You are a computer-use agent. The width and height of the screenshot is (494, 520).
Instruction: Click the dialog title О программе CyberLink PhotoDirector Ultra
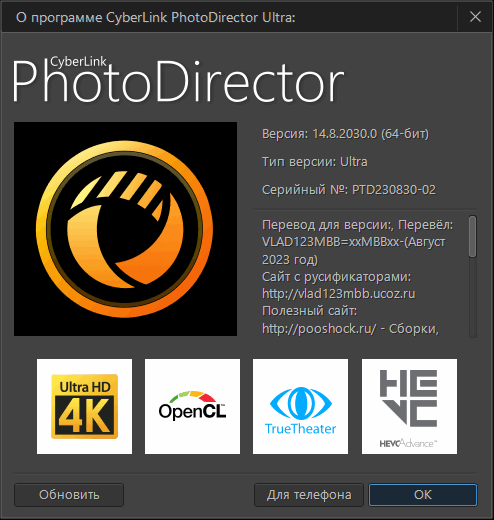[156, 17]
